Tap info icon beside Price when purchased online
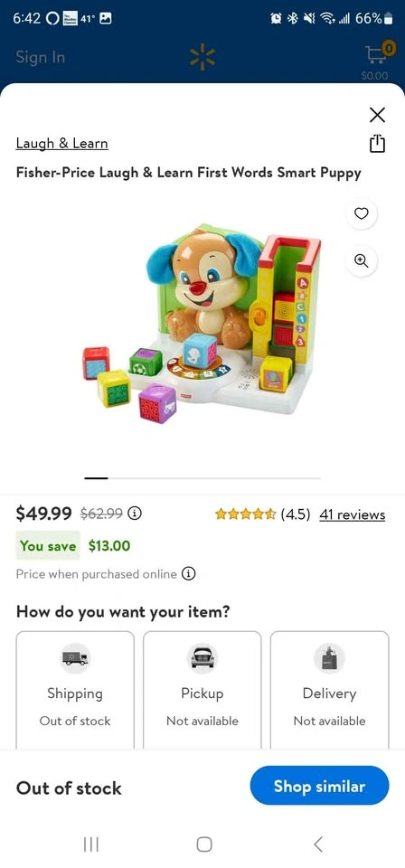 point(189,574)
